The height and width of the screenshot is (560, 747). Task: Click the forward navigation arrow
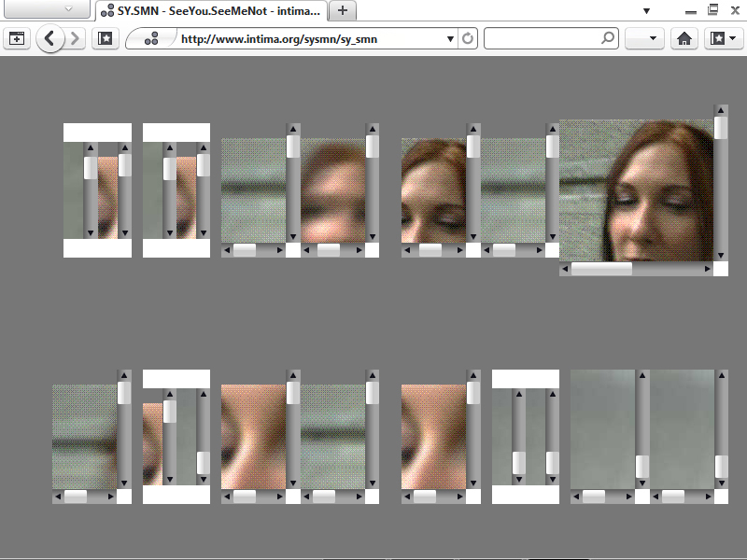[x=76, y=39]
